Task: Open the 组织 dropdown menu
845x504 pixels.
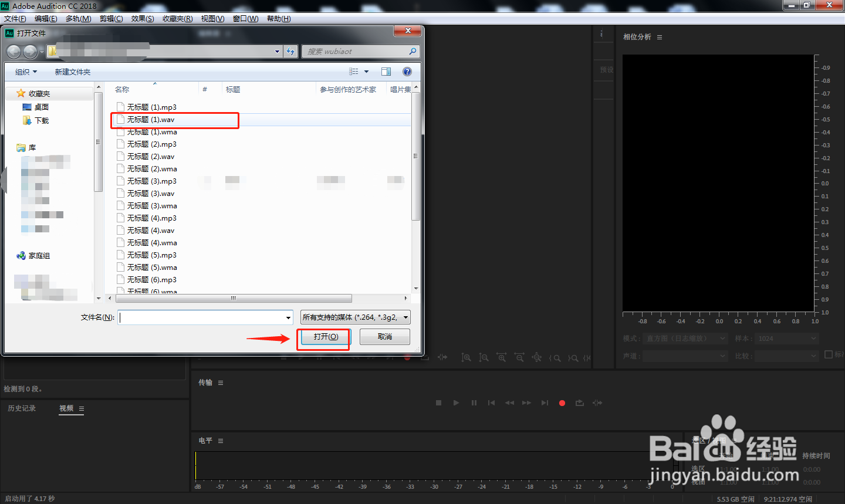Action: click(26, 72)
